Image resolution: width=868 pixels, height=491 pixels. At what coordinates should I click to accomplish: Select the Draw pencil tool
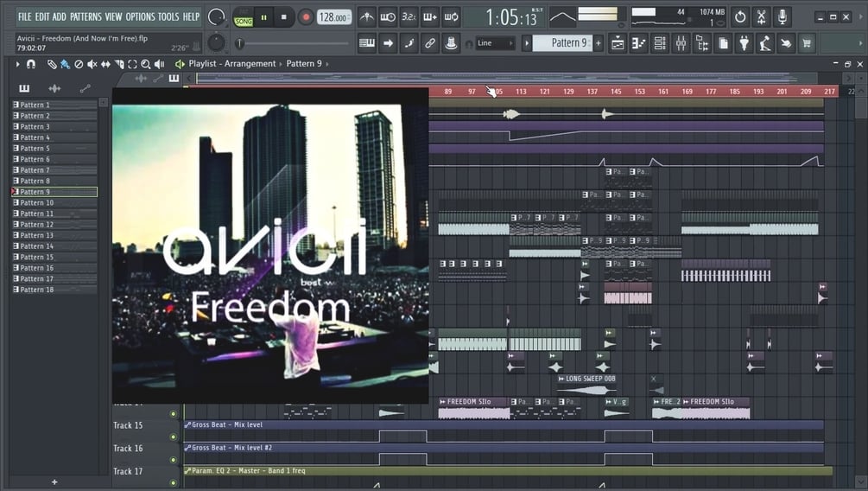pos(52,64)
